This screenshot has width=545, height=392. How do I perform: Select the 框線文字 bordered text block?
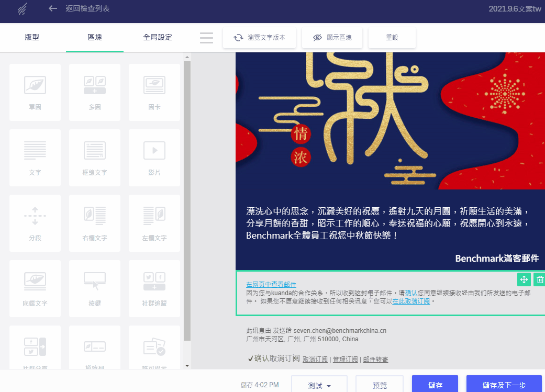(x=95, y=158)
